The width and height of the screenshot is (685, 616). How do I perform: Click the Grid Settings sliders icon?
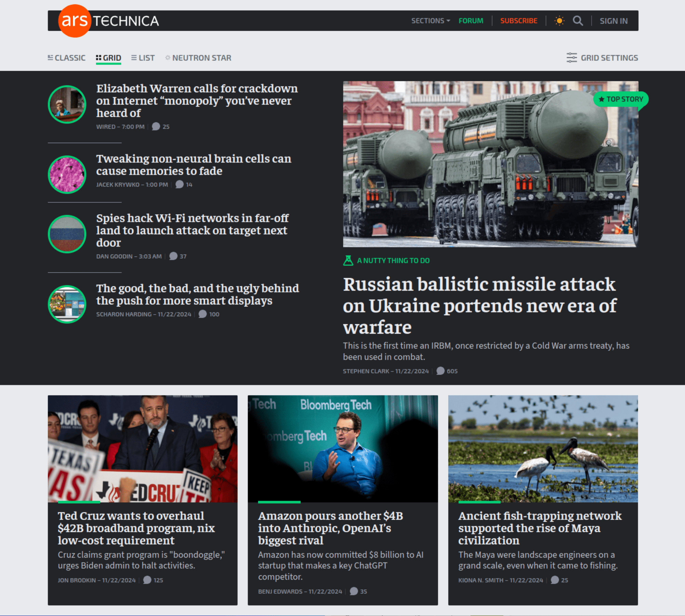(572, 58)
